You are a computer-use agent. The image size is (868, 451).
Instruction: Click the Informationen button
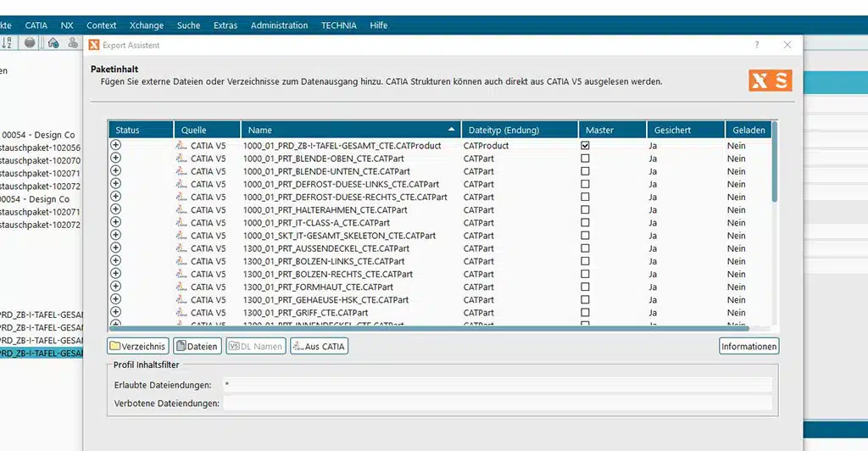[749, 347]
